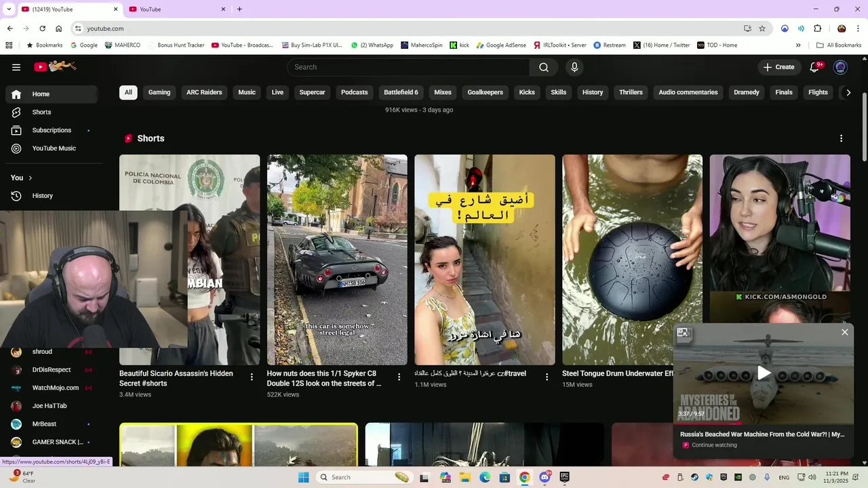Open the Shorts section options menu

841,138
